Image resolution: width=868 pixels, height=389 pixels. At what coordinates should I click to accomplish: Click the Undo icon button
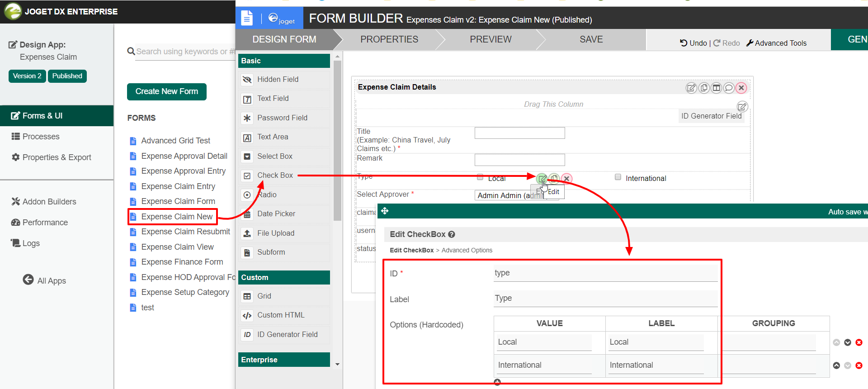693,43
